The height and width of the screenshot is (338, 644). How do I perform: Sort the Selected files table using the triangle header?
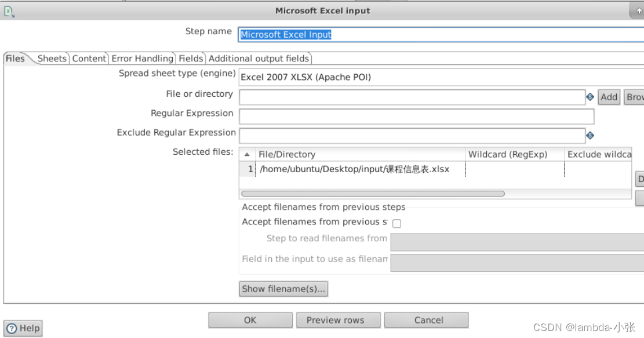click(x=247, y=154)
